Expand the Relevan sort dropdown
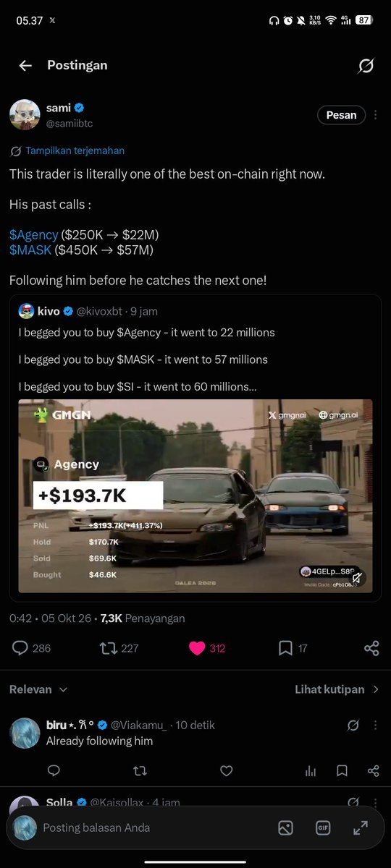Screen dimensions: 391x868 38,689
